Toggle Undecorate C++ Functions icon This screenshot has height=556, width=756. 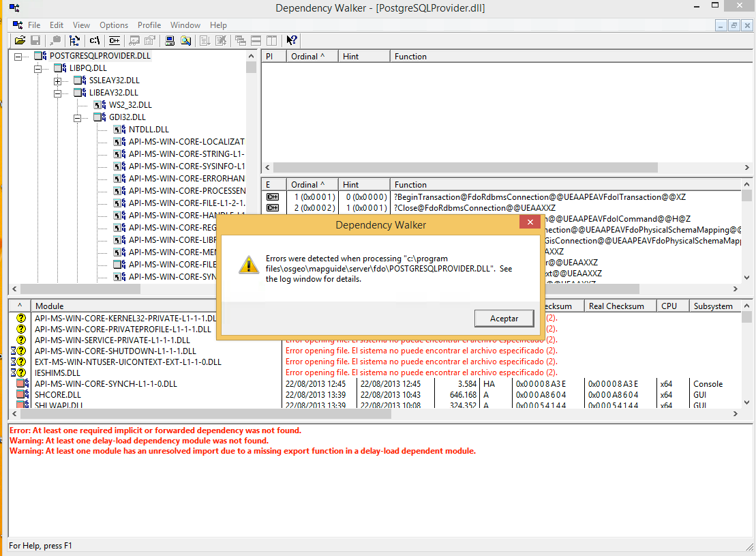pyautogui.click(x=115, y=40)
